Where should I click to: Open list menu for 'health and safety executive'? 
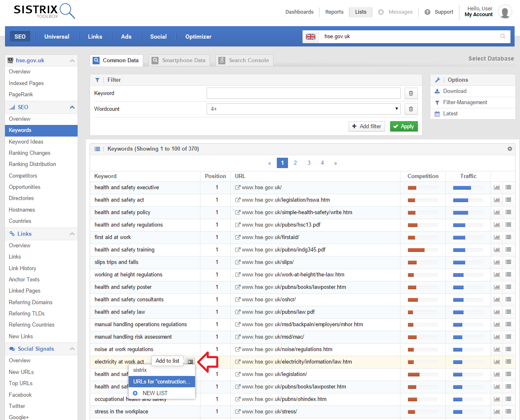pos(508,188)
